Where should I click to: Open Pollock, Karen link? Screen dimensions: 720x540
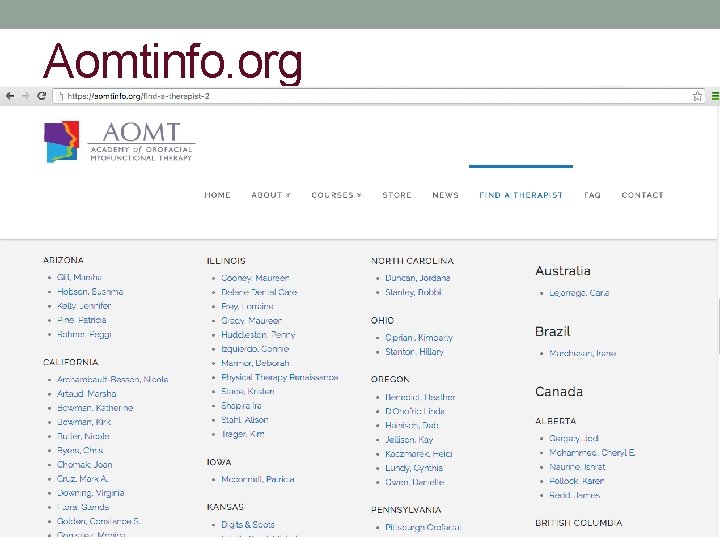coord(576,481)
